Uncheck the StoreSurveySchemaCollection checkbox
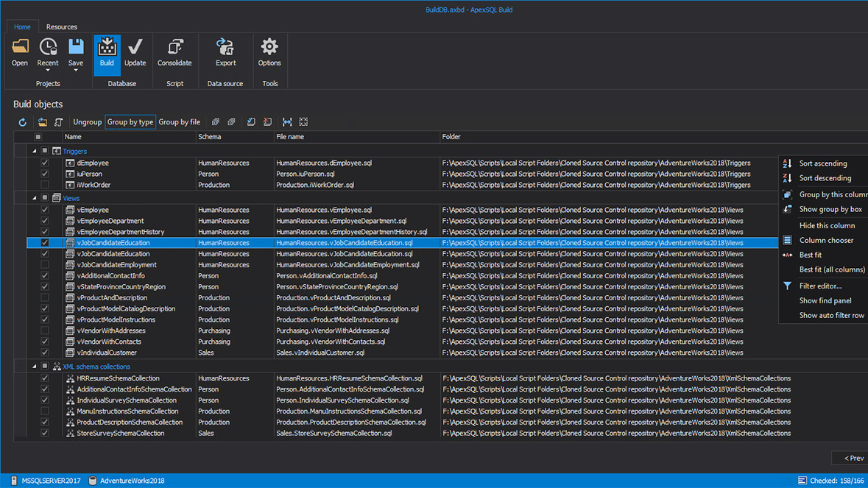Screen dimensions: 868x488 45,434
